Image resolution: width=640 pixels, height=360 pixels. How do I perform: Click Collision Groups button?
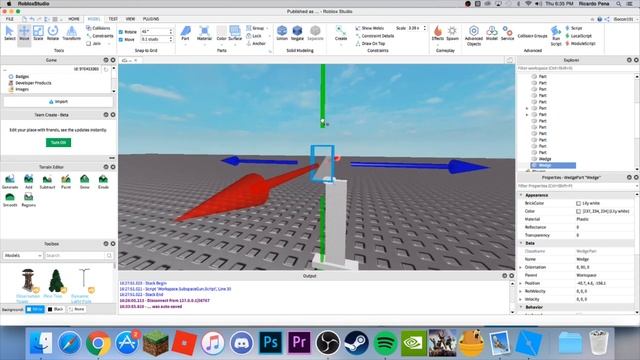coord(532,36)
